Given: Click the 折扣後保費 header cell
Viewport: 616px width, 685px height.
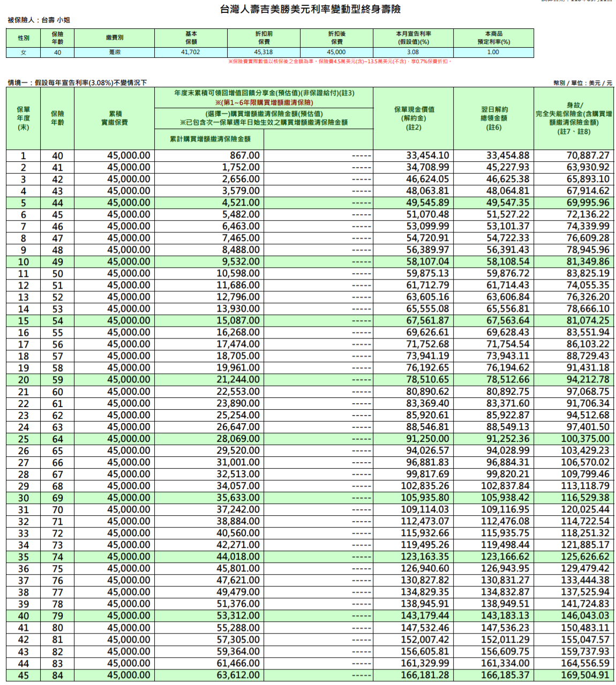Looking at the screenshot, I should coord(337,38).
